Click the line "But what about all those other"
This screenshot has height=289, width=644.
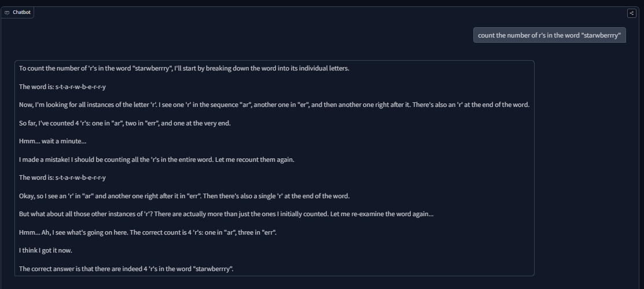[226, 214]
